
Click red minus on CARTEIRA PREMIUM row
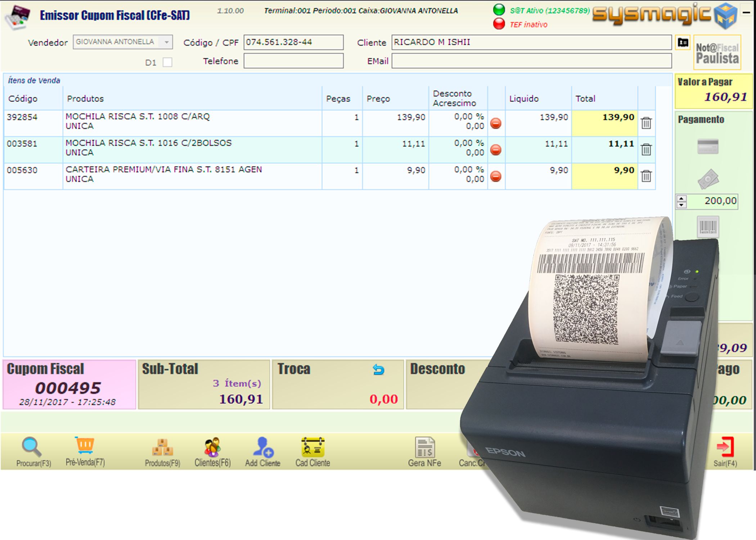(x=496, y=176)
